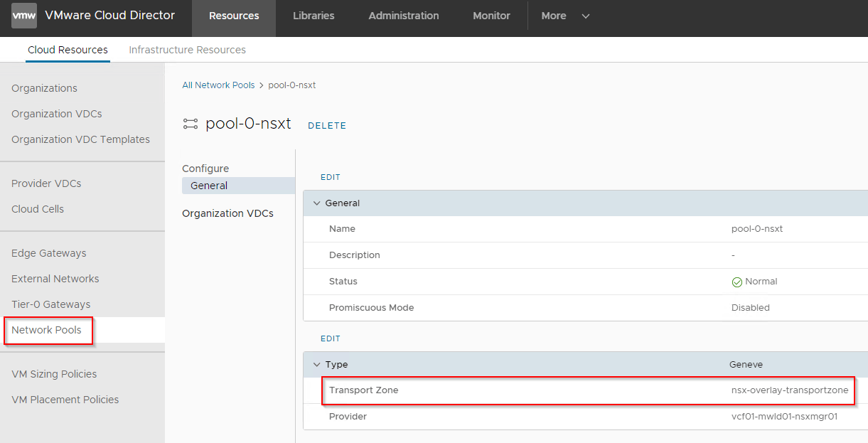Open VM Sizing Policies

(54, 374)
